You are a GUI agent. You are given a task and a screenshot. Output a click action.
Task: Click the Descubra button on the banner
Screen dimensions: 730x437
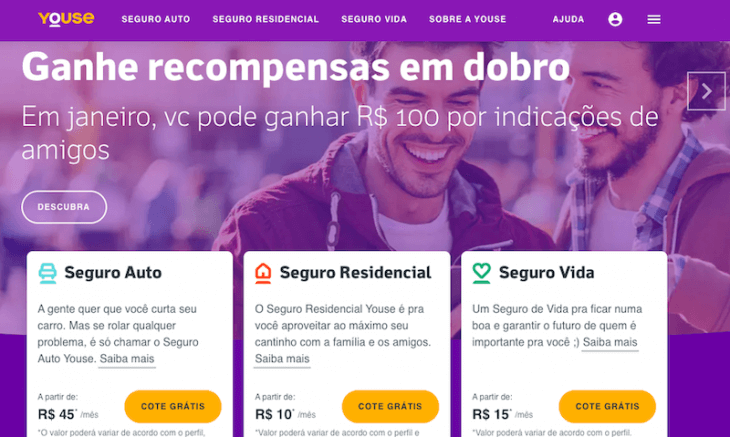pos(64,207)
